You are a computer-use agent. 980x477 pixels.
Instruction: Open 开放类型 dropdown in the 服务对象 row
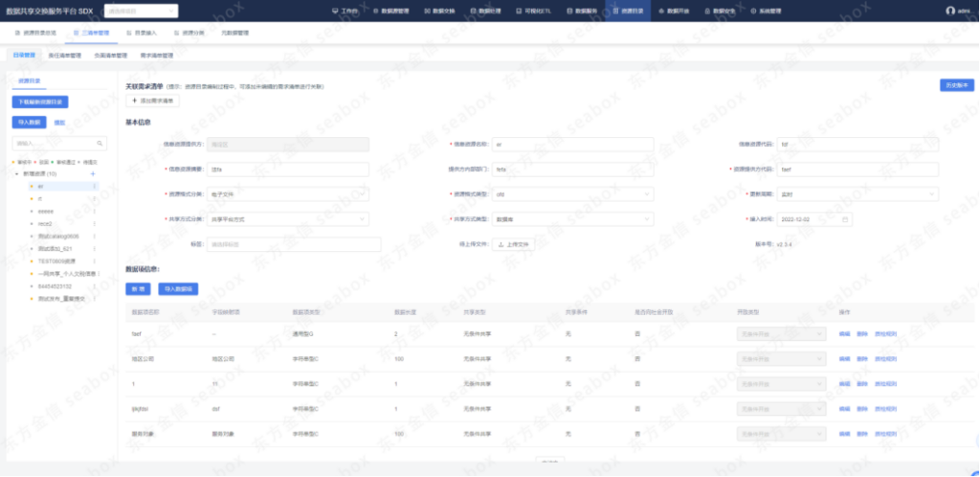(x=782, y=434)
